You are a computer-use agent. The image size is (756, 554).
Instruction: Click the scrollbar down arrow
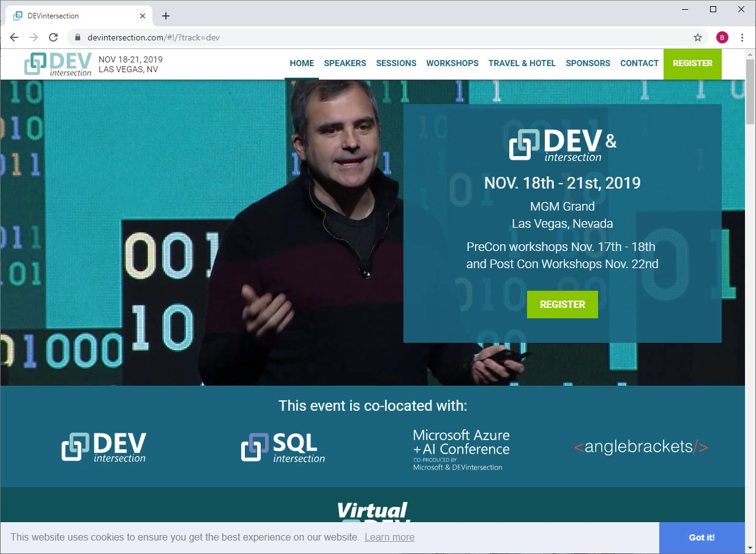[750, 547]
